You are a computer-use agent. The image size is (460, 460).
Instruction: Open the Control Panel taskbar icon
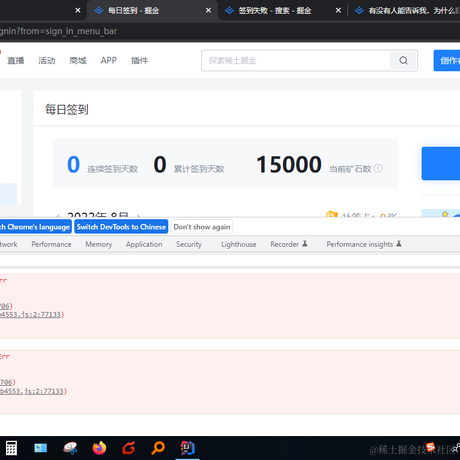[41, 448]
